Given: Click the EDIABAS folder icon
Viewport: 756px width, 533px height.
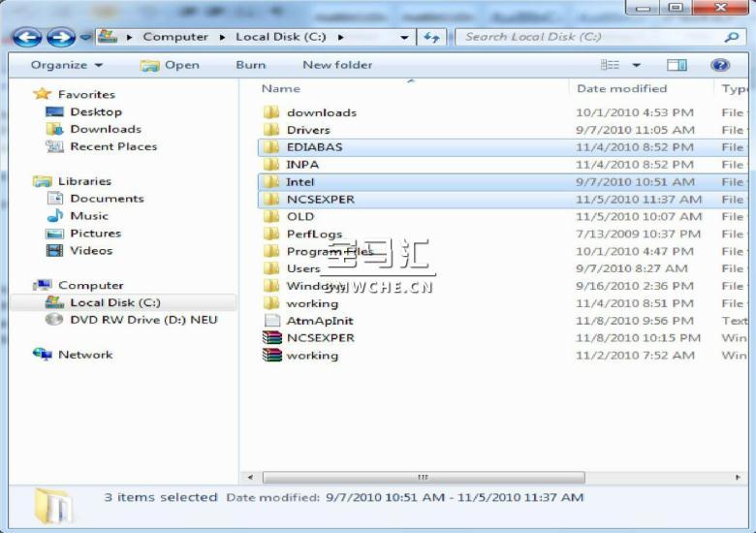Looking at the screenshot, I should (x=272, y=147).
